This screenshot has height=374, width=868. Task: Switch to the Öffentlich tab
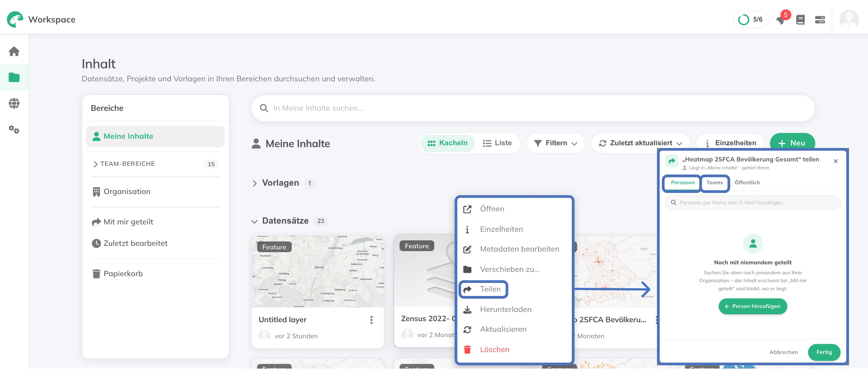pyautogui.click(x=747, y=183)
